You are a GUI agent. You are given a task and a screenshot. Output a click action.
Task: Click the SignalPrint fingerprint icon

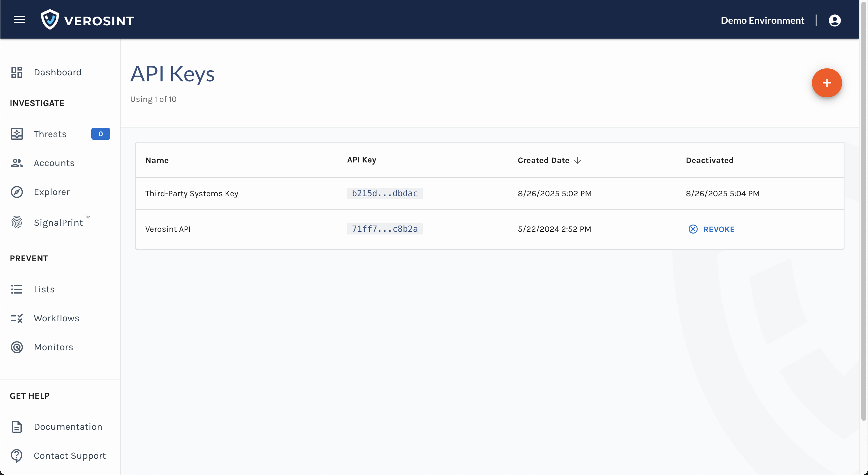point(17,222)
